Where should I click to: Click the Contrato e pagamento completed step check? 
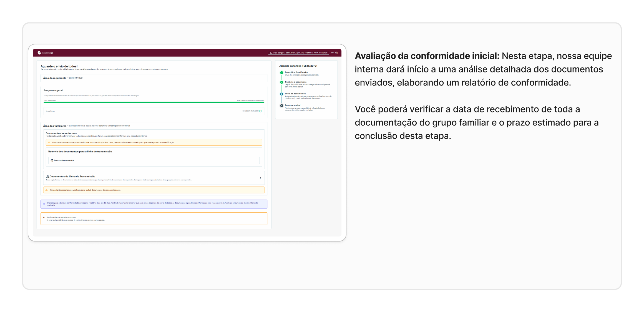click(281, 82)
